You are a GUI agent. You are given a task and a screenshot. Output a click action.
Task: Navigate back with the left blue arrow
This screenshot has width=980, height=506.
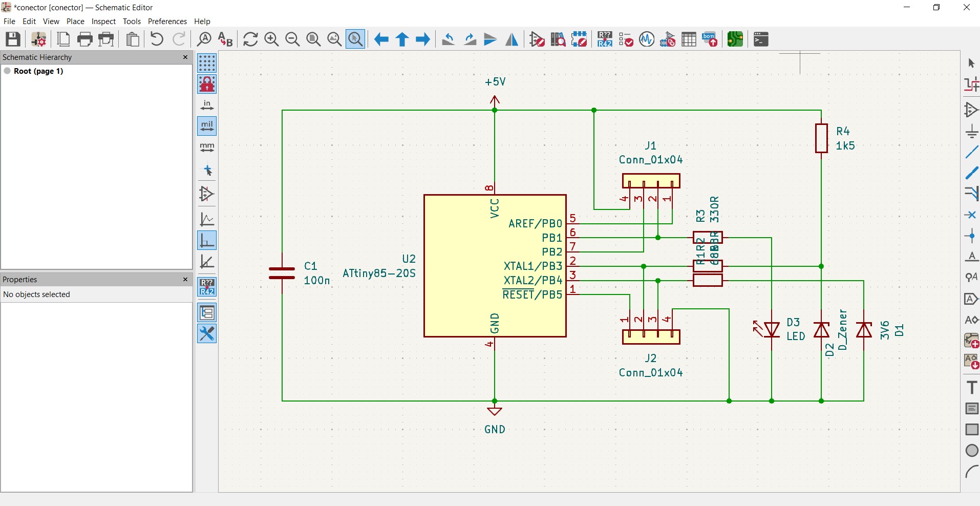(381, 39)
